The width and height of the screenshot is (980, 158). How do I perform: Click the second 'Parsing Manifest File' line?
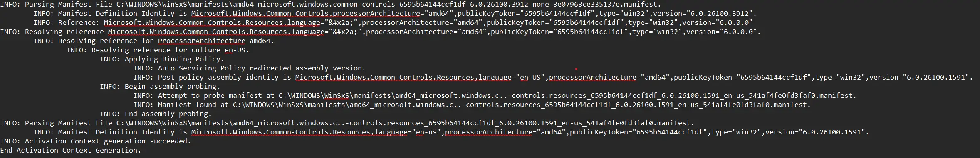pos(347,123)
